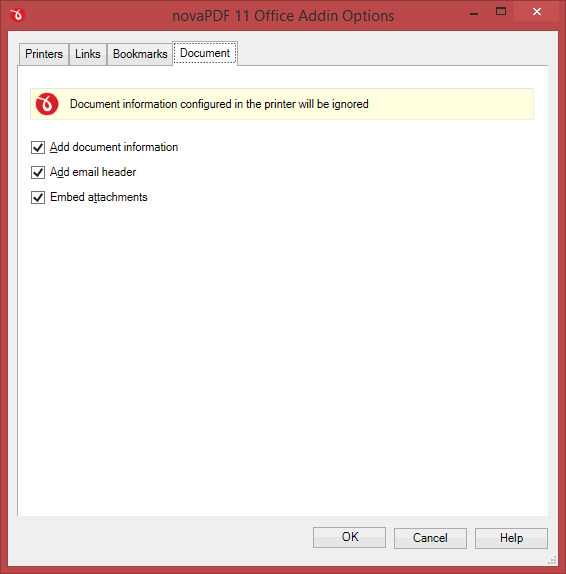This screenshot has height=574, width=566.
Task: Open Help for addin options
Action: point(511,538)
